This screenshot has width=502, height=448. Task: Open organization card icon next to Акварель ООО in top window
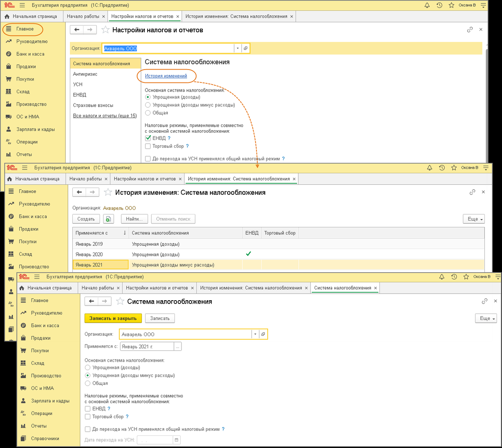coord(246,48)
